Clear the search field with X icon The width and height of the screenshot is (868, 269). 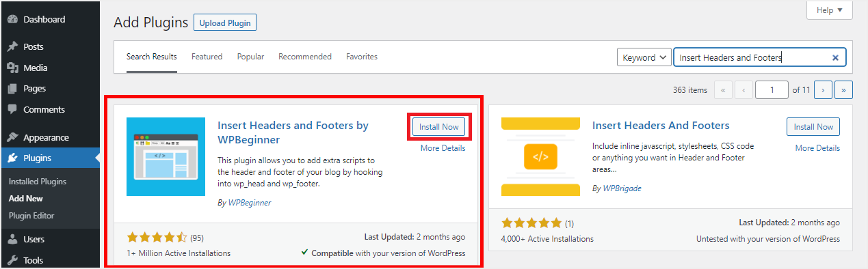835,58
